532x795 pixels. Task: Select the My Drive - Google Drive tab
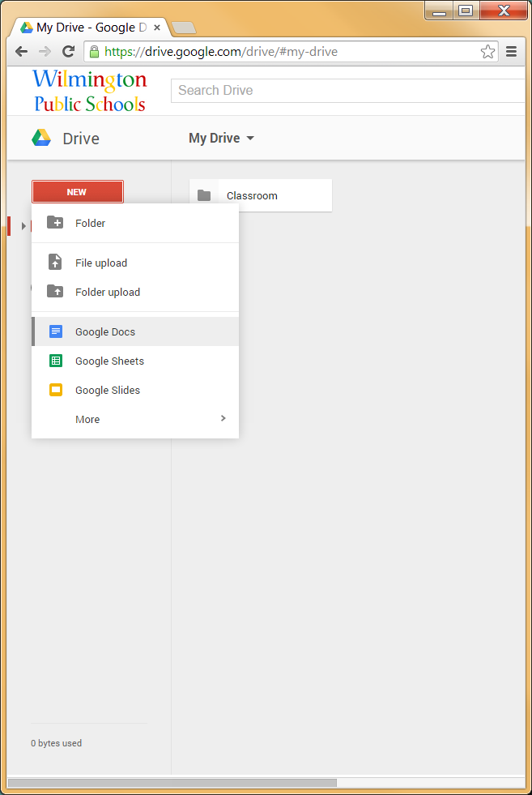[90, 28]
